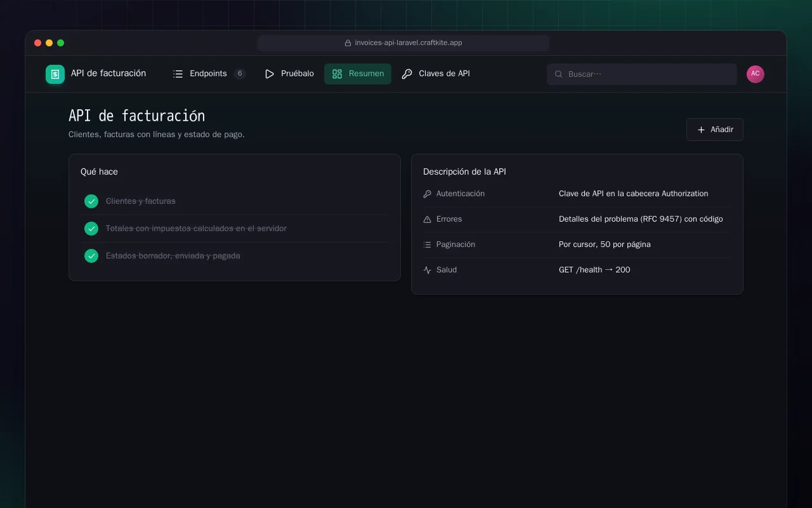Click 'Clave de API en la cabecera Authorization'
This screenshot has width=812, height=508.
point(633,194)
